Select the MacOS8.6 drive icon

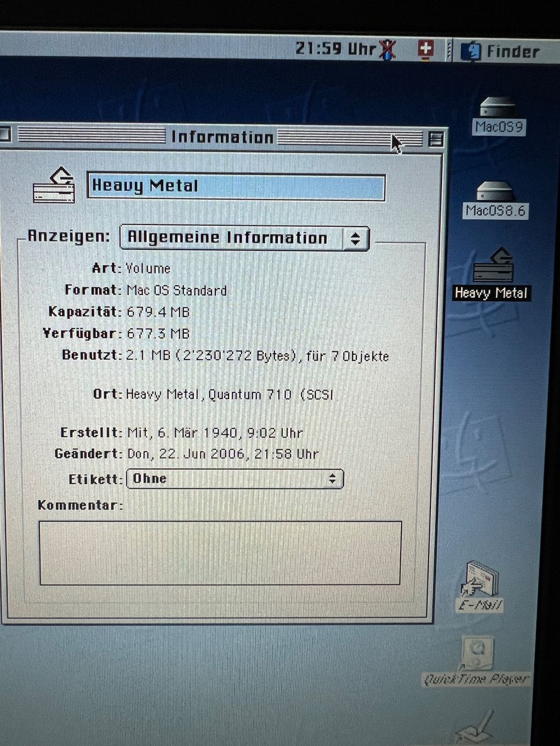(x=495, y=191)
